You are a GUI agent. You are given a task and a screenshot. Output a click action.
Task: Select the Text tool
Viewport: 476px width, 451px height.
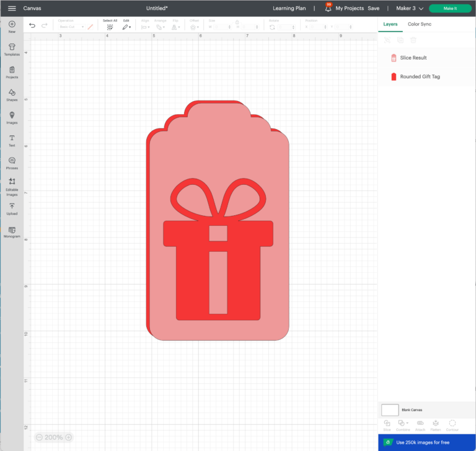click(x=12, y=140)
